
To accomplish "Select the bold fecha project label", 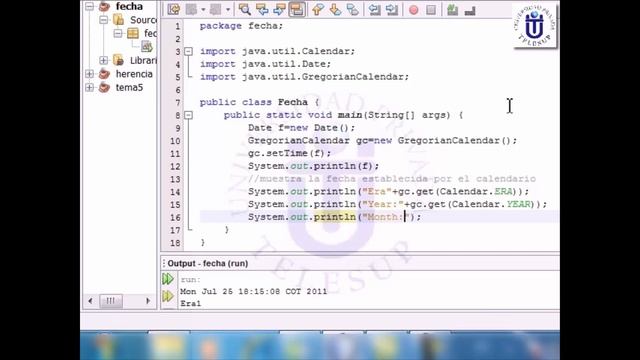I will click(x=129, y=6).
